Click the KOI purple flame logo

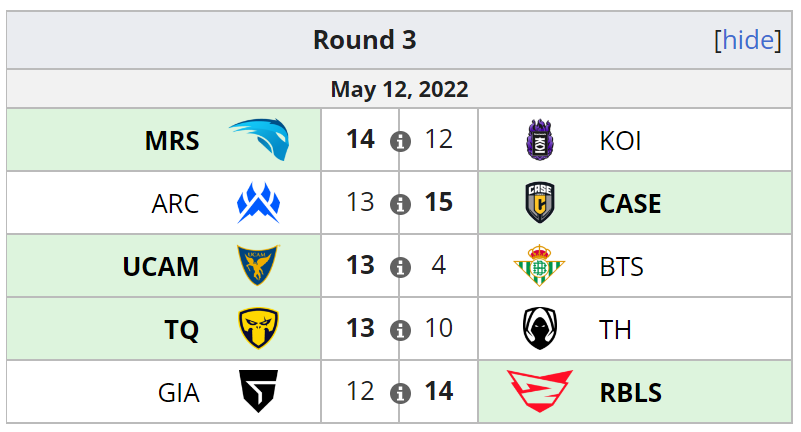pyautogui.click(x=540, y=140)
